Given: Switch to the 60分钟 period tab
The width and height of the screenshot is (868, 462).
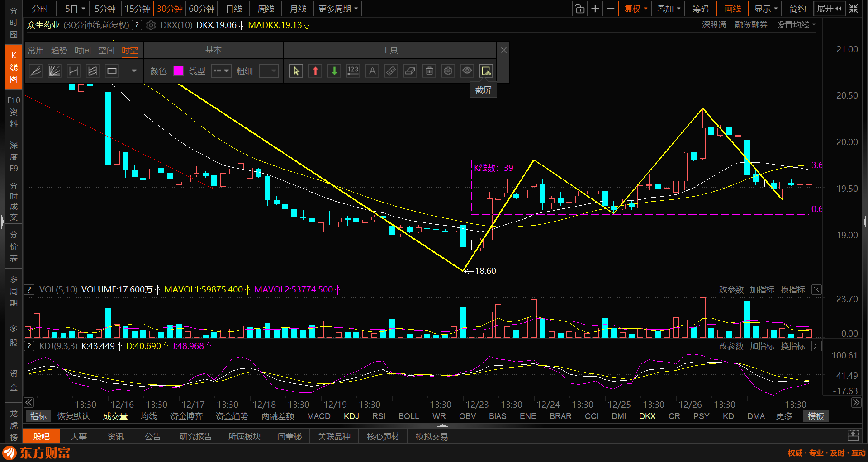Looking at the screenshot, I should (x=202, y=9).
